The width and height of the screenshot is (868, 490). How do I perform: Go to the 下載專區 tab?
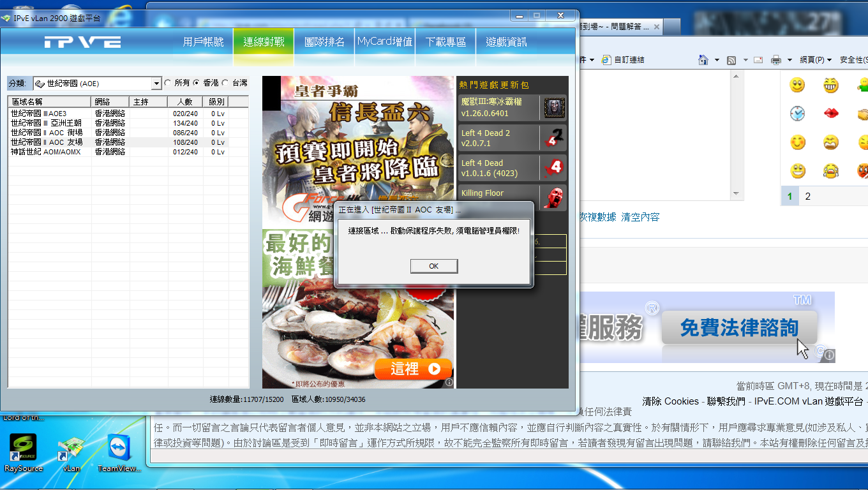point(445,42)
